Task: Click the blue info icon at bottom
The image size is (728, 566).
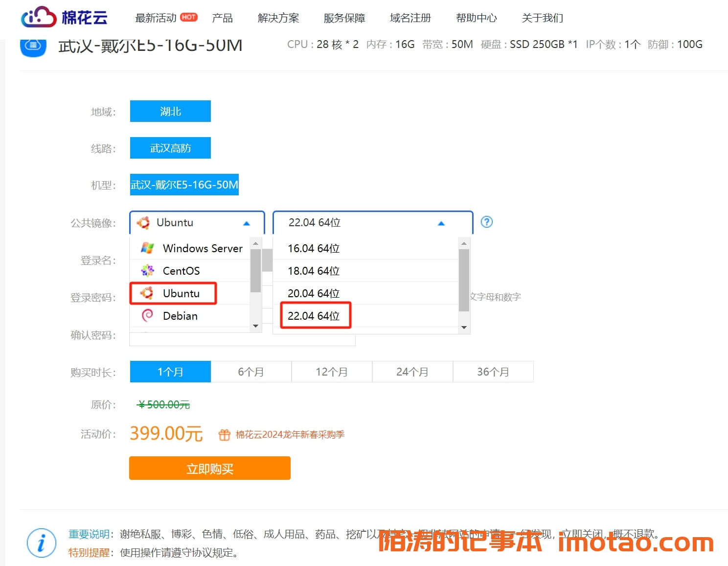Action: tap(42, 542)
